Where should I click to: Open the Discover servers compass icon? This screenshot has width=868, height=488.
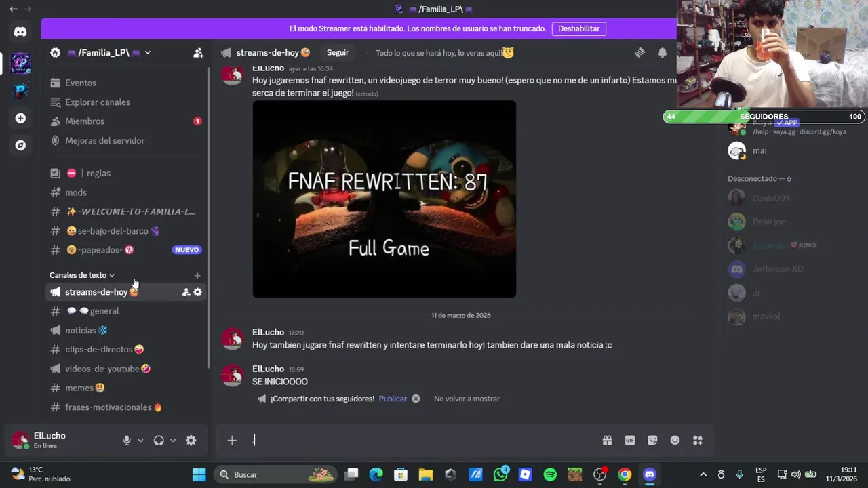[x=20, y=145]
